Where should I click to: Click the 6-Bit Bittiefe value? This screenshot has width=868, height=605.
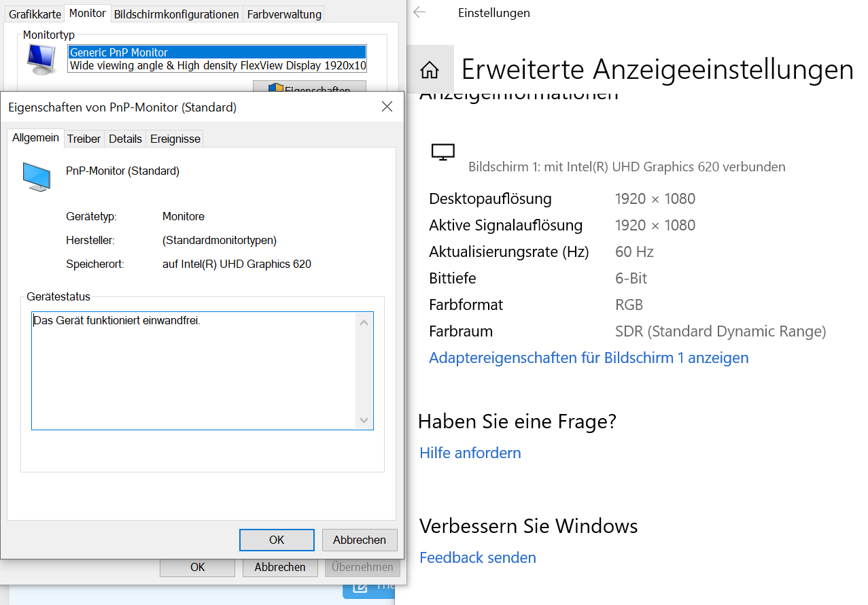click(631, 279)
